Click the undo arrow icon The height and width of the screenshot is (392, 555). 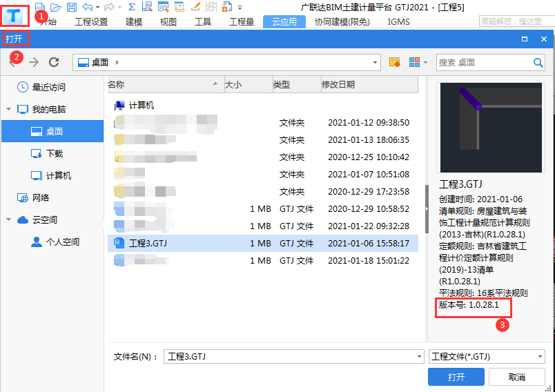88,7
